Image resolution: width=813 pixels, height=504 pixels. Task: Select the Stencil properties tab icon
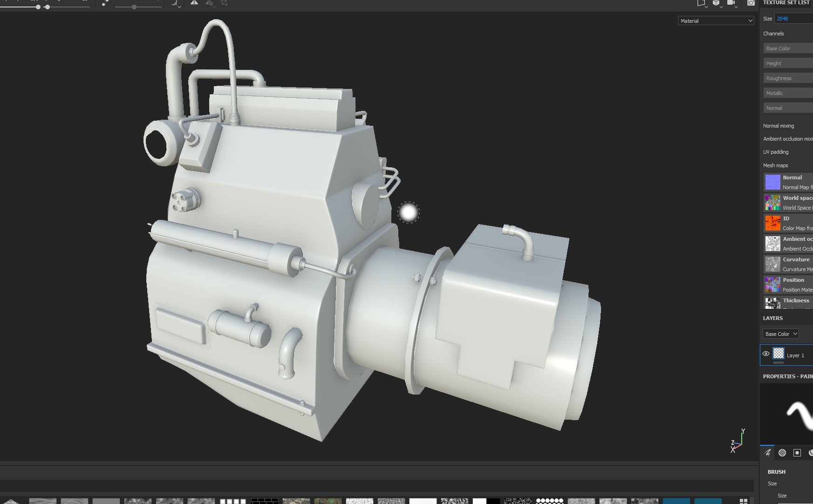(x=797, y=452)
